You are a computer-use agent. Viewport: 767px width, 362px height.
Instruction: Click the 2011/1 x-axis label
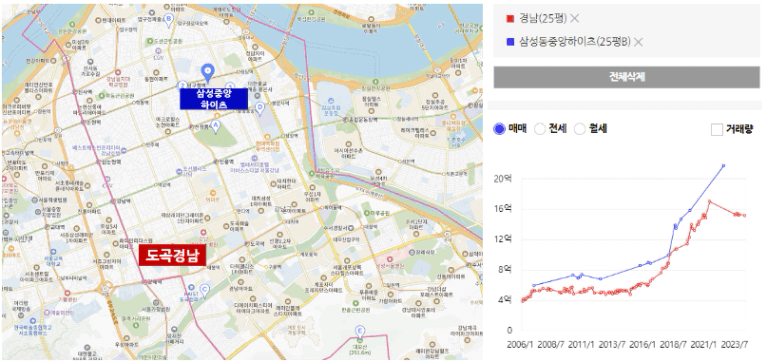[581, 344]
